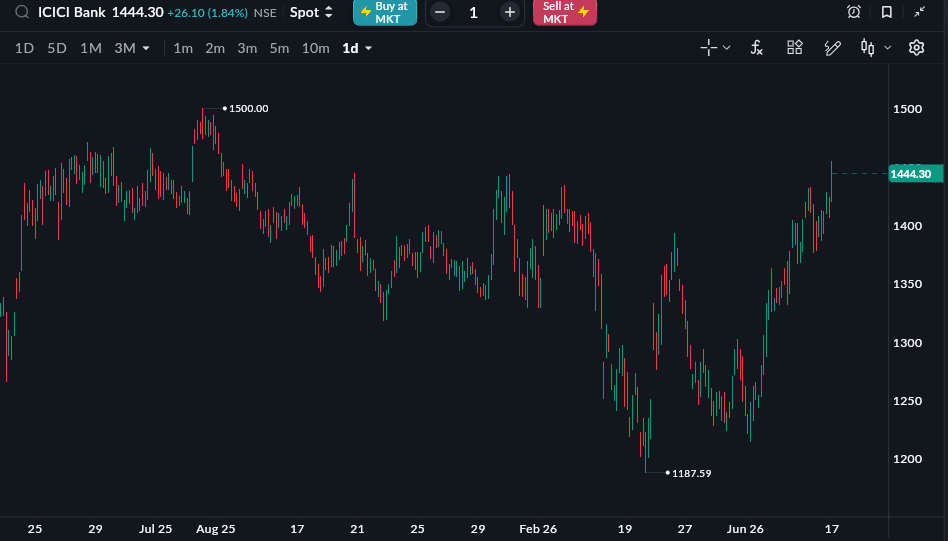Switch to 3m interval
This screenshot has width=948, height=541.
pos(247,48)
